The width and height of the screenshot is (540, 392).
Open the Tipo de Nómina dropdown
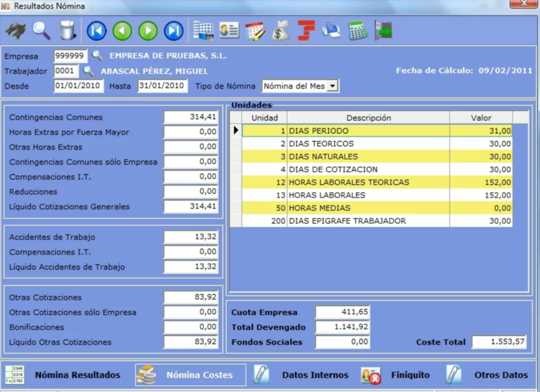(x=332, y=86)
